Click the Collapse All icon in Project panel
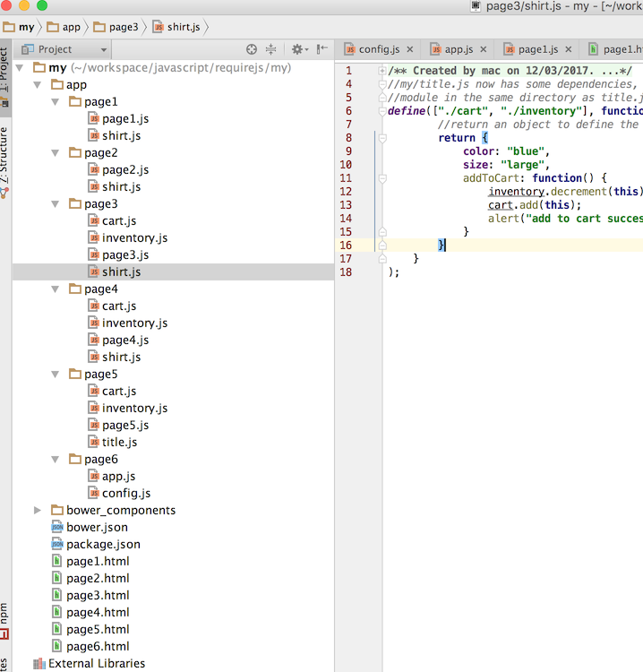Viewport: 643px width, 672px height. click(271, 49)
